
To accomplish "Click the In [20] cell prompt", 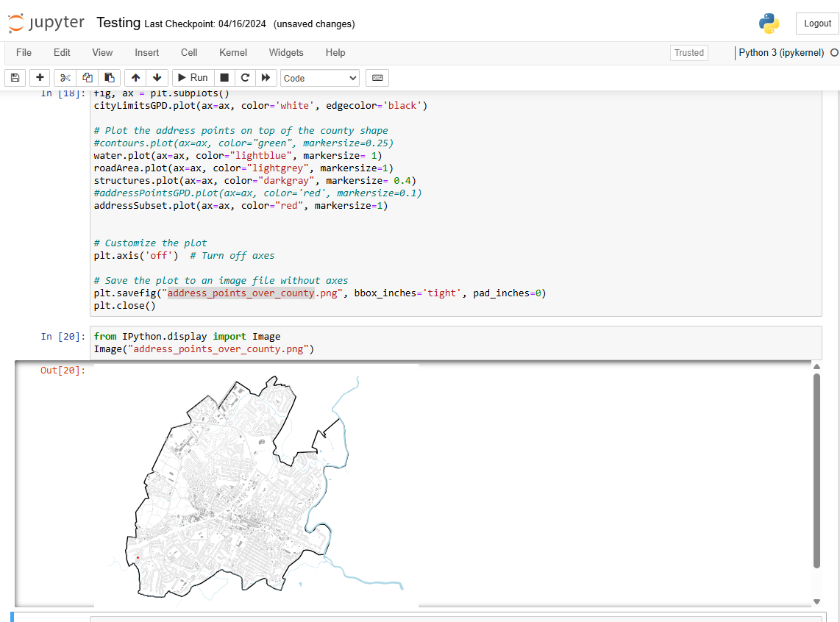I will (x=63, y=336).
